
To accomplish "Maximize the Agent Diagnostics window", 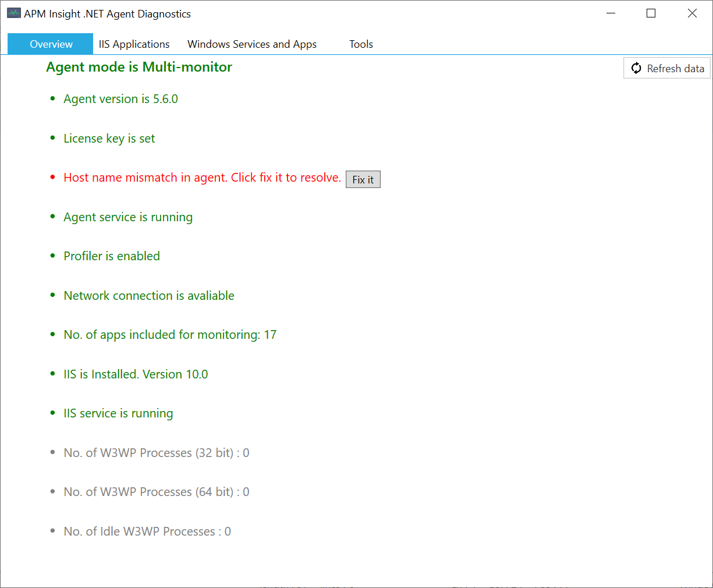I will [x=651, y=13].
